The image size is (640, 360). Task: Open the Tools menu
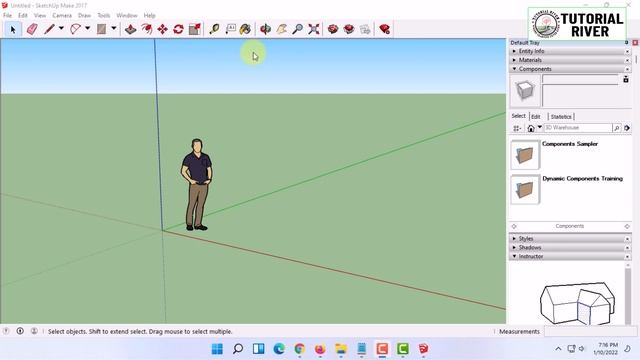pos(104,15)
